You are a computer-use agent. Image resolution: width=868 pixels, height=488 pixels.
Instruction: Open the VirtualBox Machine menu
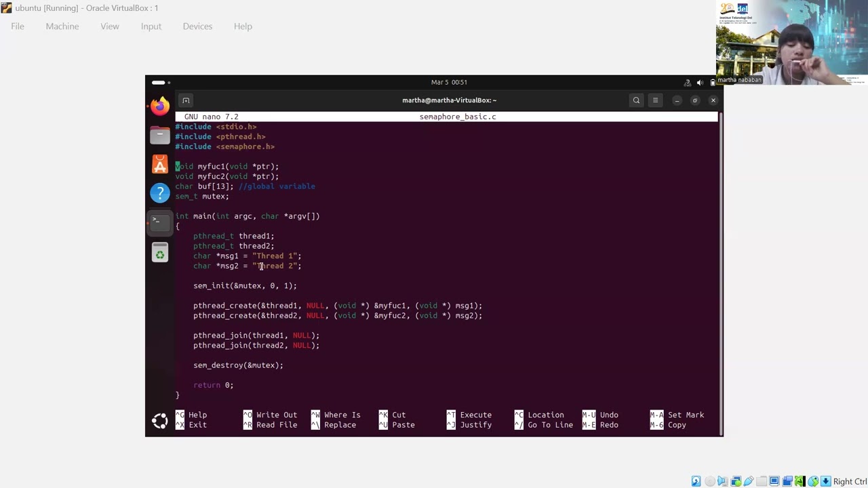click(62, 26)
